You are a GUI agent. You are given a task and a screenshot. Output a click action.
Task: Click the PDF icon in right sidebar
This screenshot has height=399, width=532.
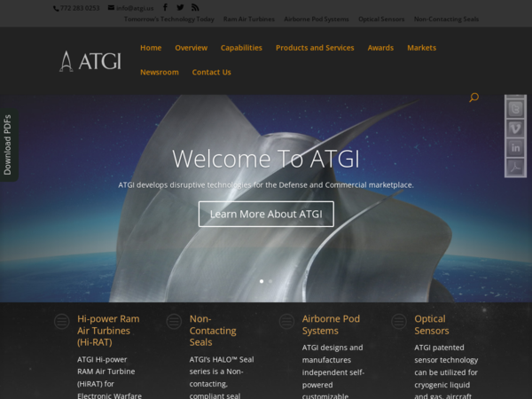(x=515, y=168)
